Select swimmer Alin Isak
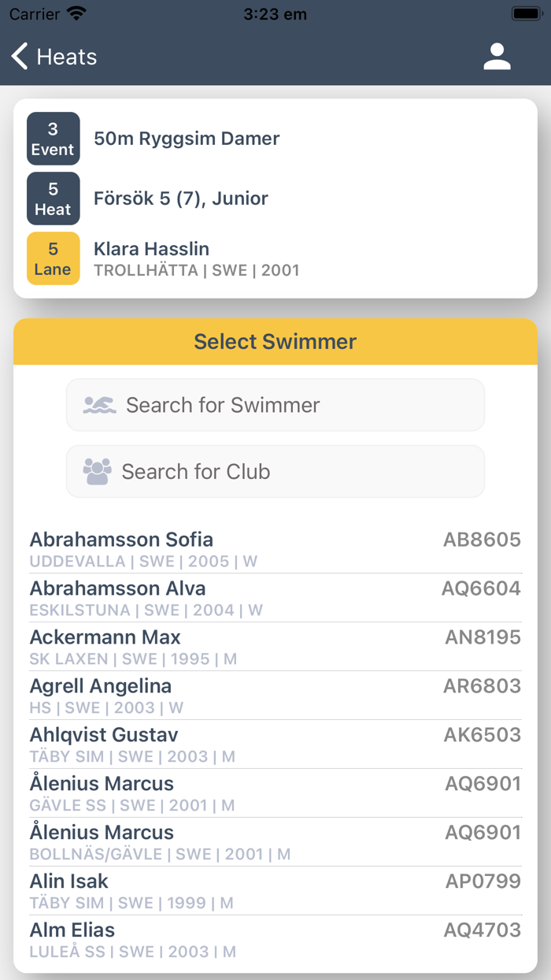The width and height of the screenshot is (551, 980). 275,891
